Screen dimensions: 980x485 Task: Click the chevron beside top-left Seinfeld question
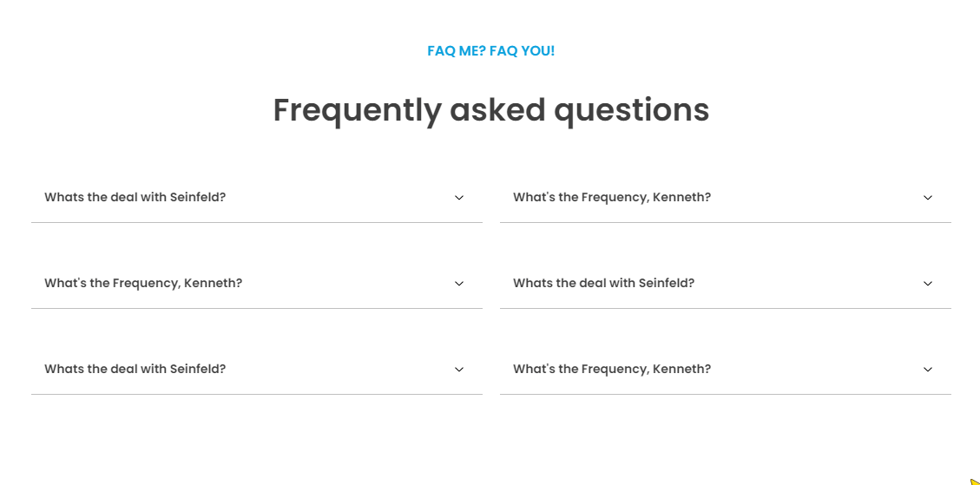(x=458, y=198)
